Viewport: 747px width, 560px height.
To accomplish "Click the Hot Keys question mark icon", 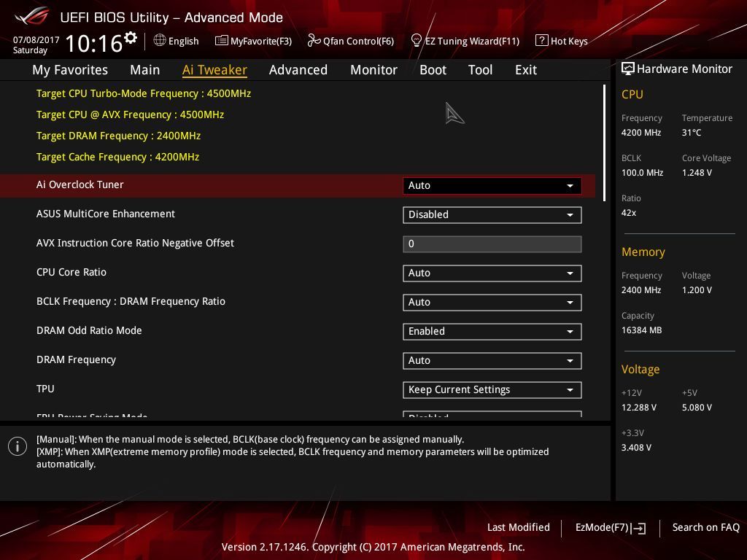I will click(542, 40).
